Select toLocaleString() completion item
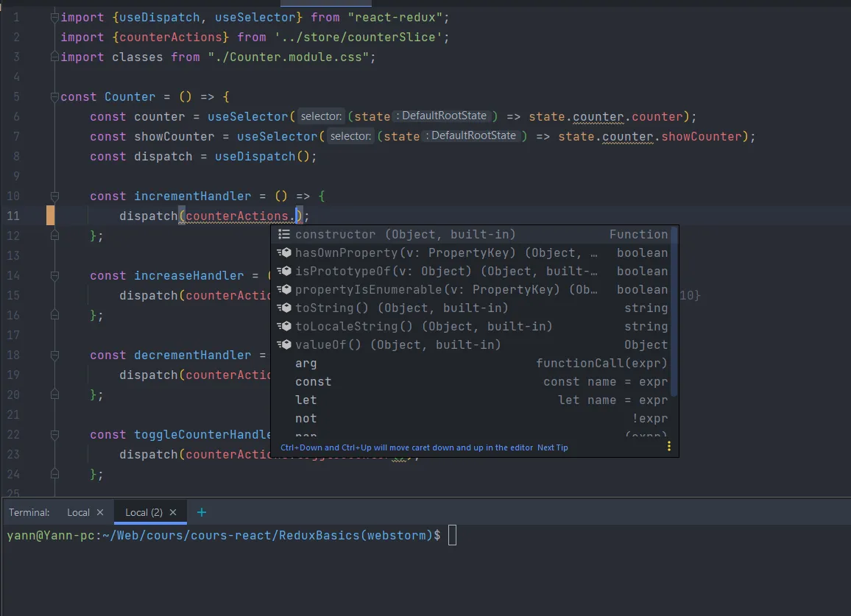The height and width of the screenshot is (616, 851). pyautogui.click(x=471, y=327)
